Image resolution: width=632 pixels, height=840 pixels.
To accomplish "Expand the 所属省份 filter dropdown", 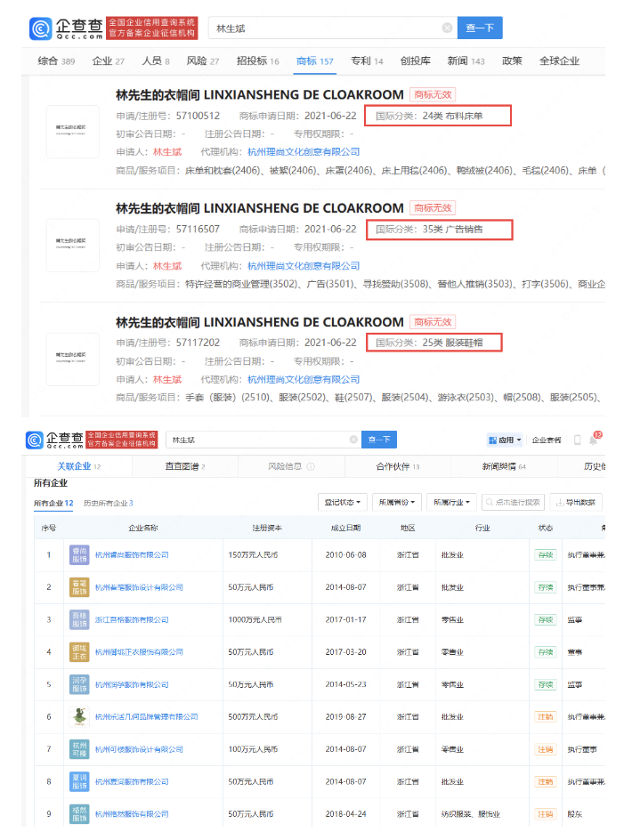I will 395,502.
